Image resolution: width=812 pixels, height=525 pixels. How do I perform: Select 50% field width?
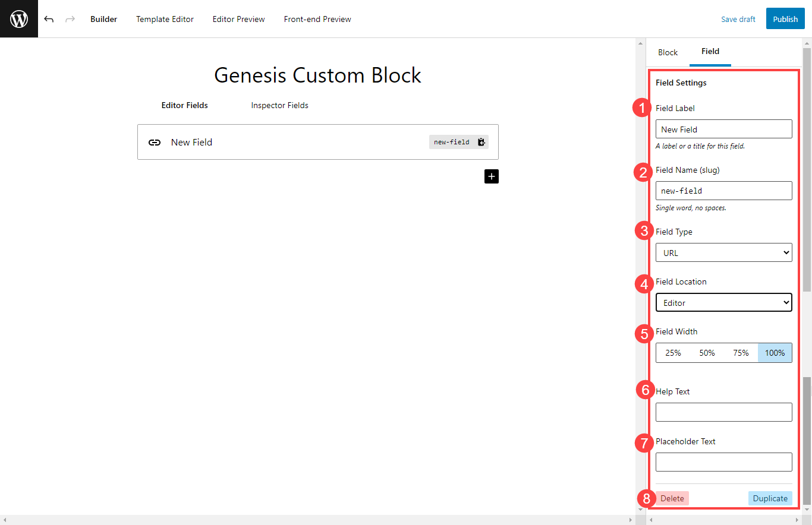tap(707, 352)
